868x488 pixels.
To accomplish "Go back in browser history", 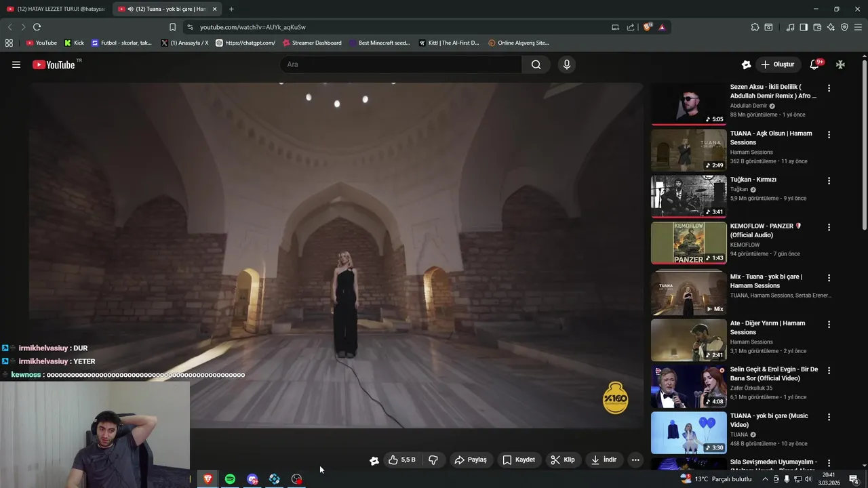I will point(9,27).
